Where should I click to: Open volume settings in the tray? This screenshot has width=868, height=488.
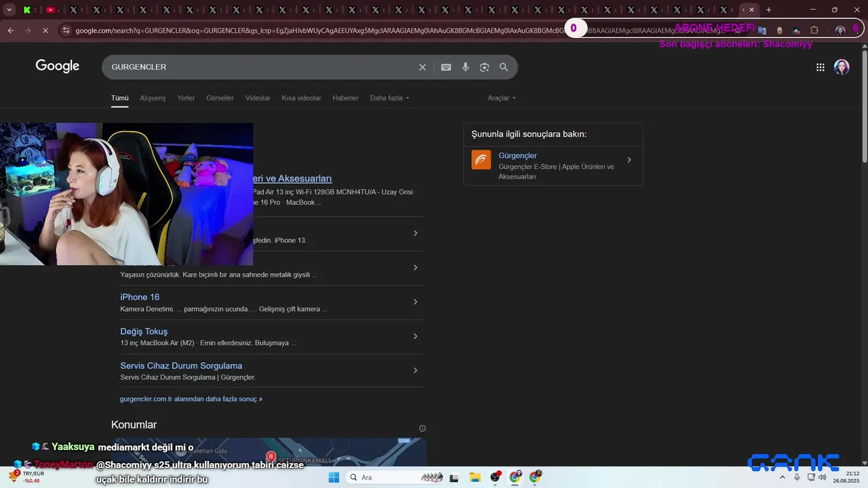(822, 477)
